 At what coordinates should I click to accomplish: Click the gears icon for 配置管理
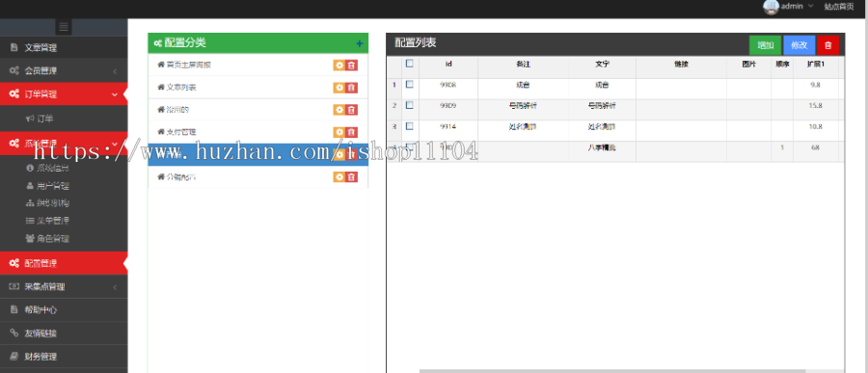coord(14,263)
